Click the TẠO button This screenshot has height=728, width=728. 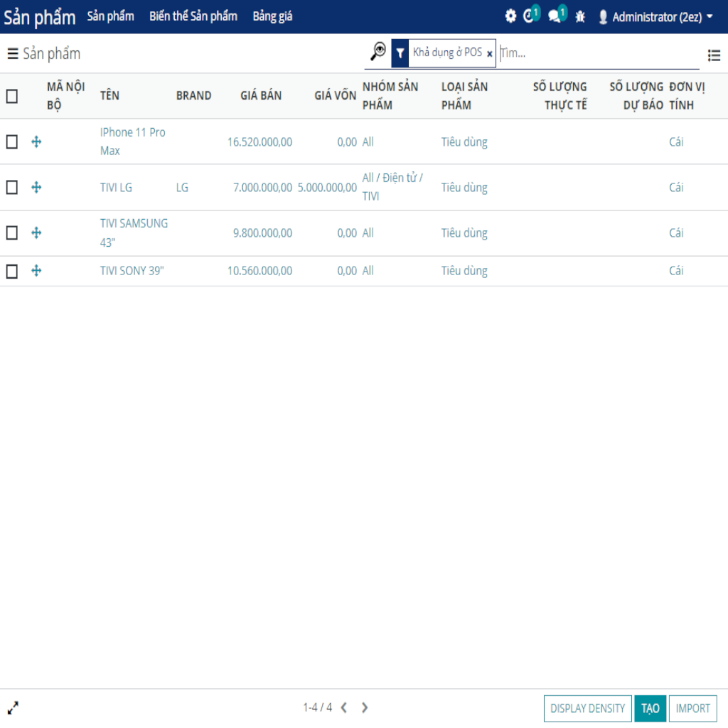pyautogui.click(x=650, y=708)
